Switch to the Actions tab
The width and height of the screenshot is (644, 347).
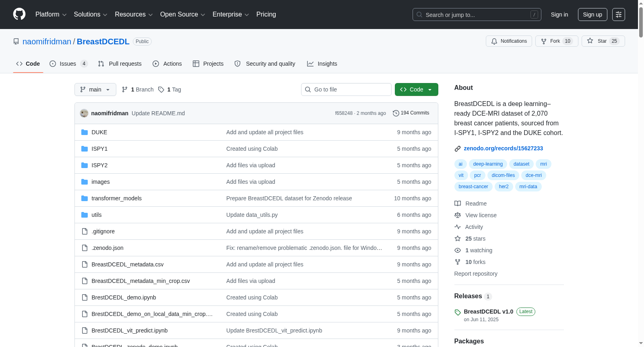[x=167, y=64]
